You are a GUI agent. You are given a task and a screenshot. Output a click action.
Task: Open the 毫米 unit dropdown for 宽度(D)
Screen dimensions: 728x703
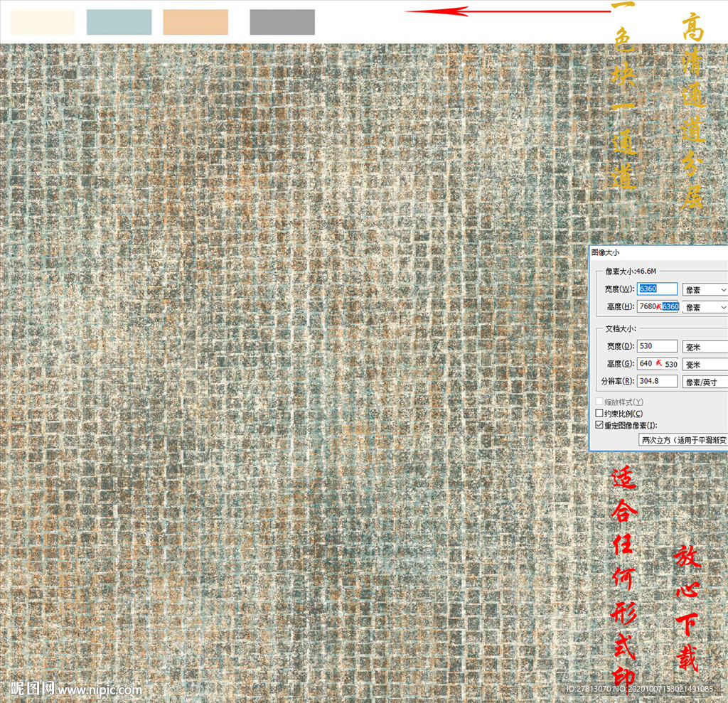[x=705, y=346]
